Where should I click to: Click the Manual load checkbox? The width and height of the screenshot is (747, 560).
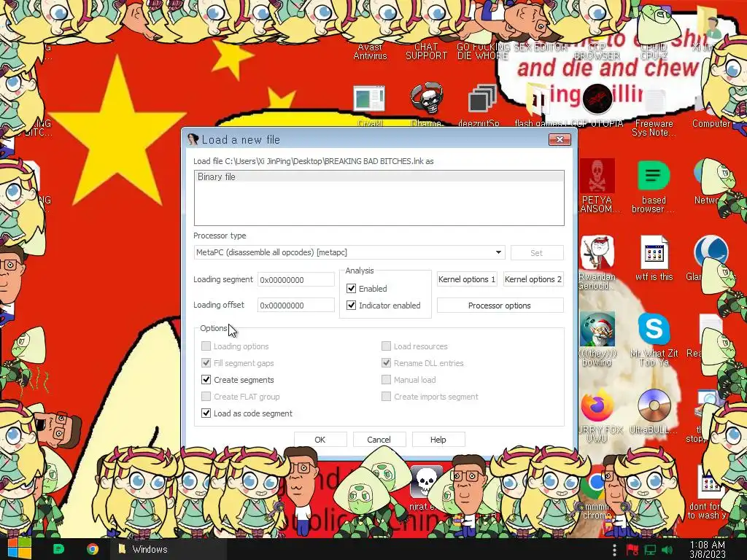(x=387, y=379)
